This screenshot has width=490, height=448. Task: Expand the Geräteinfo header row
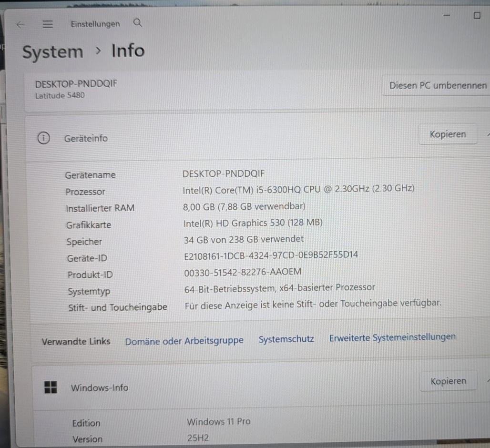click(257, 137)
